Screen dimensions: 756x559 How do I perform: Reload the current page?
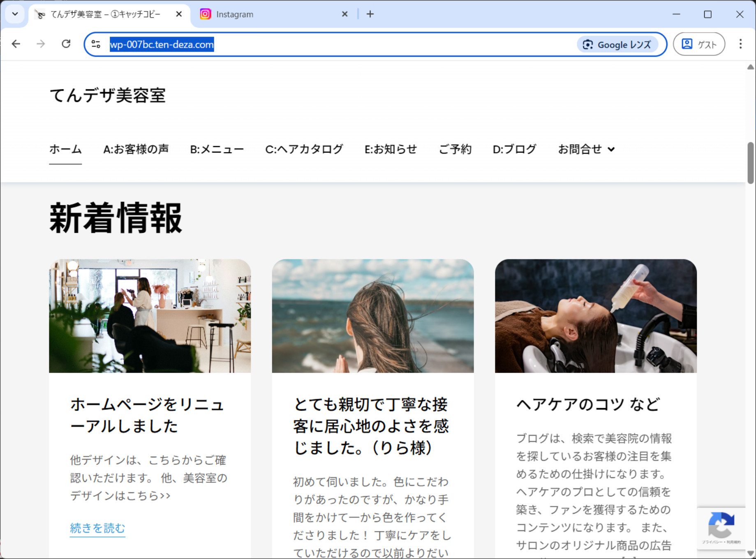coord(66,44)
